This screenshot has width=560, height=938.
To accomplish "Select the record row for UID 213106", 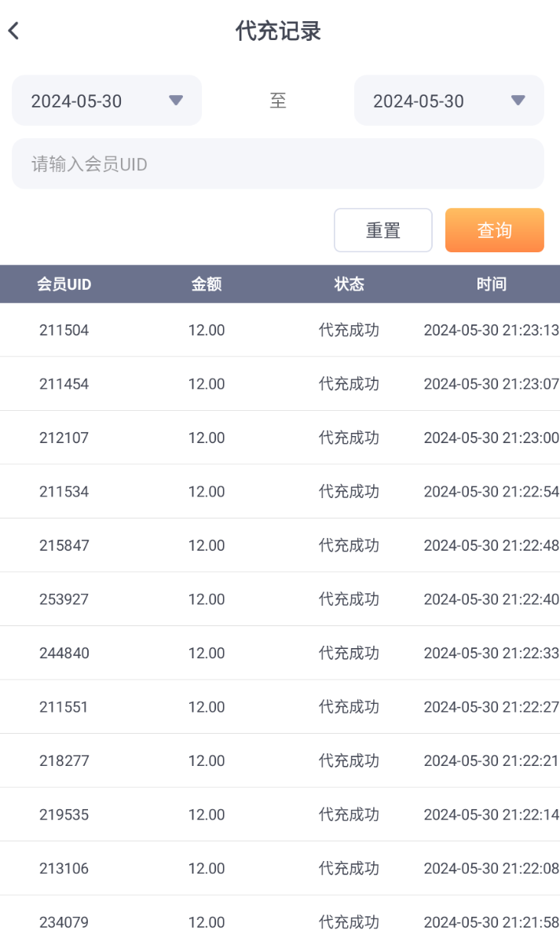I will (x=280, y=868).
